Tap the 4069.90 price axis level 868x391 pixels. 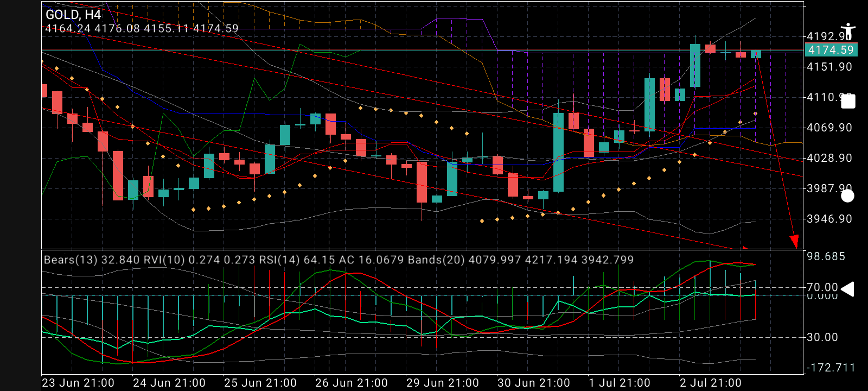pos(829,128)
